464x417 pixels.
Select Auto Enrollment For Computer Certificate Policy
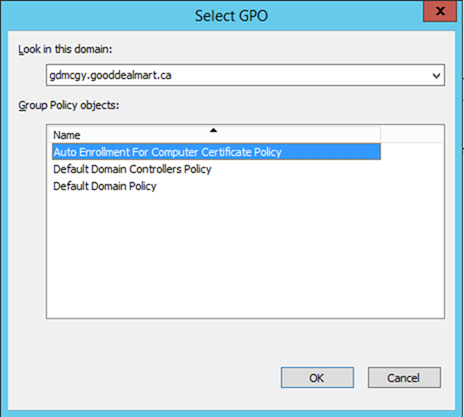click(216, 152)
